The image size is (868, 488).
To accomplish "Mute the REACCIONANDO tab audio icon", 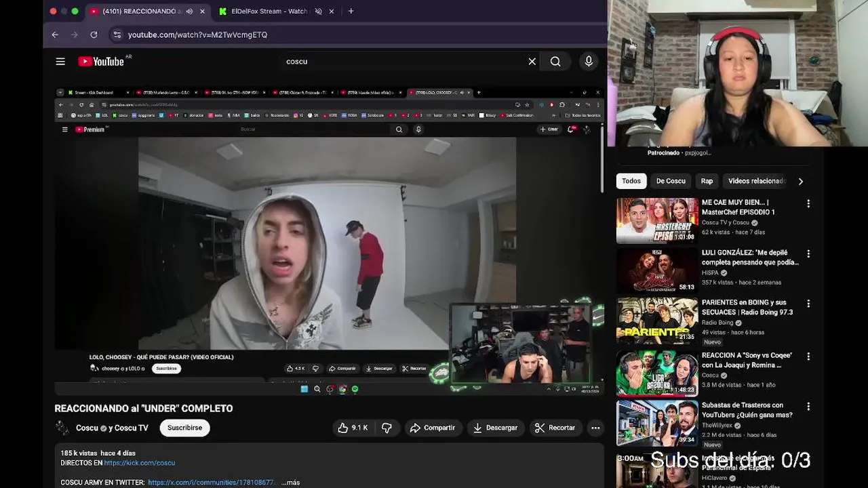I will point(189,12).
